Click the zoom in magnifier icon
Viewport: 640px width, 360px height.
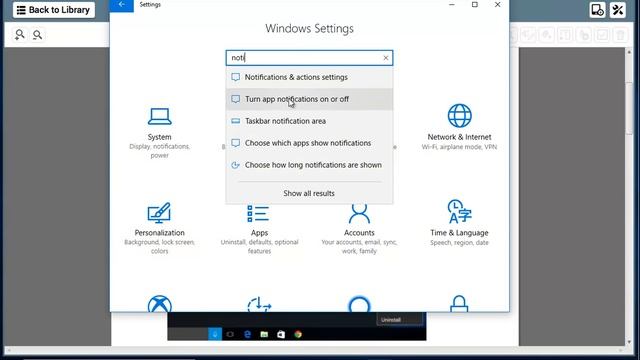click(19, 35)
